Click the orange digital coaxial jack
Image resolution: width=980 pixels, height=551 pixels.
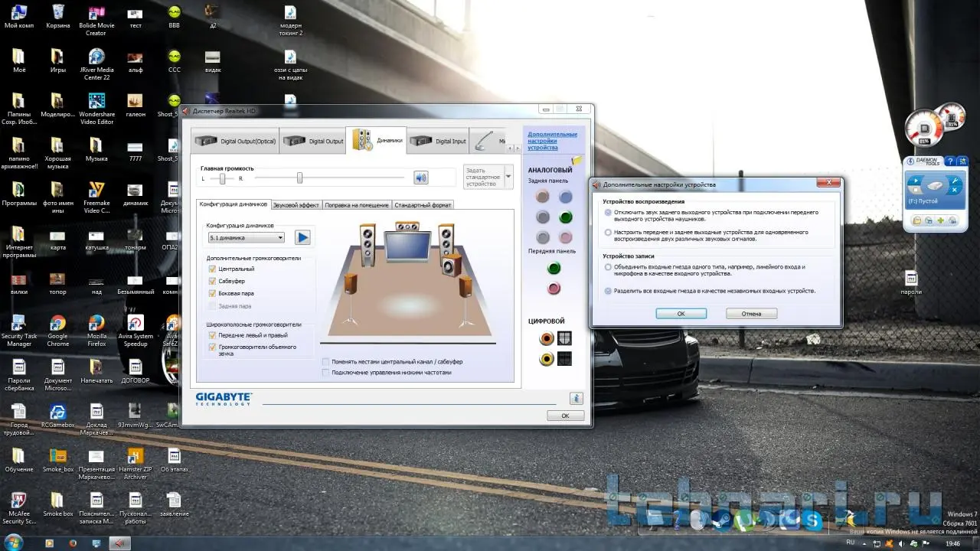547,338
